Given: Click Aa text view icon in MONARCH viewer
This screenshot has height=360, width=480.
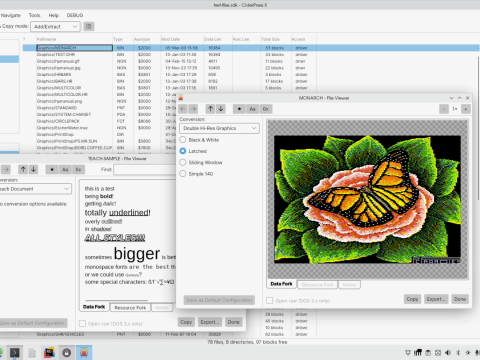Looking at the screenshot, I should [252, 109].
